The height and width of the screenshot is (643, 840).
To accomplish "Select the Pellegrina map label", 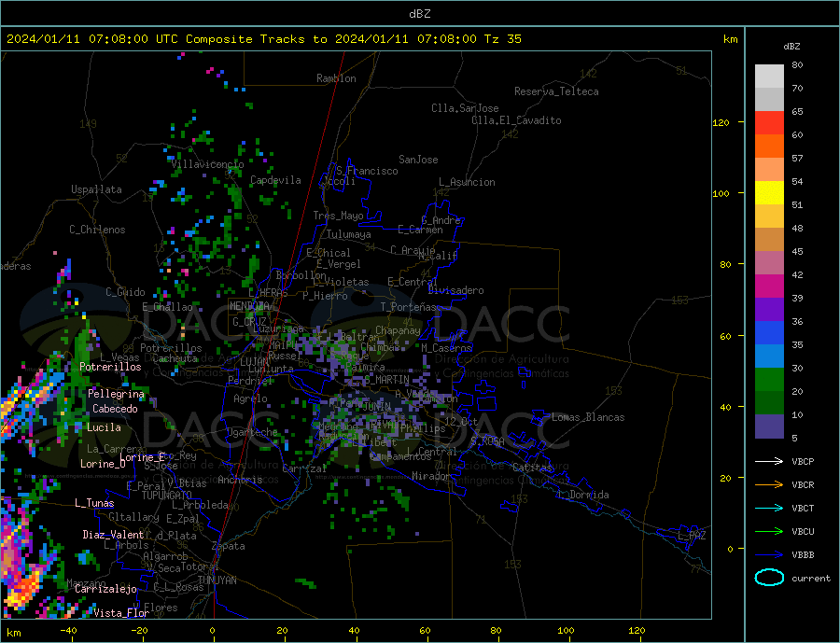I will pos(117,395).
